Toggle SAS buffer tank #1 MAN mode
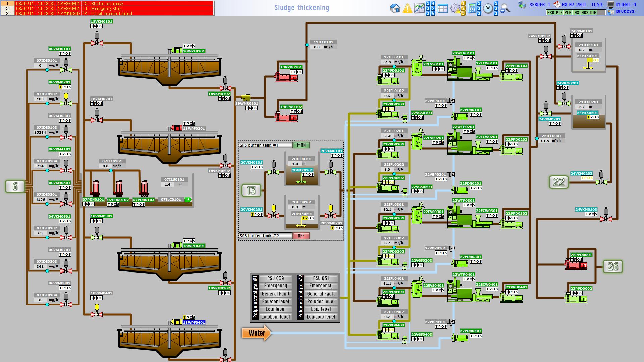Screen dimensions: 644x362 301,145
